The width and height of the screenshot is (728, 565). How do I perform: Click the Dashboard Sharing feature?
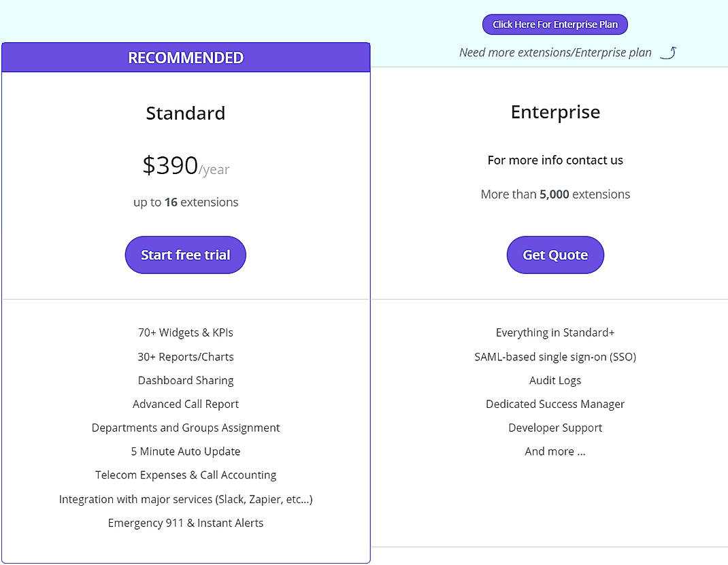(x=185, y=380)
